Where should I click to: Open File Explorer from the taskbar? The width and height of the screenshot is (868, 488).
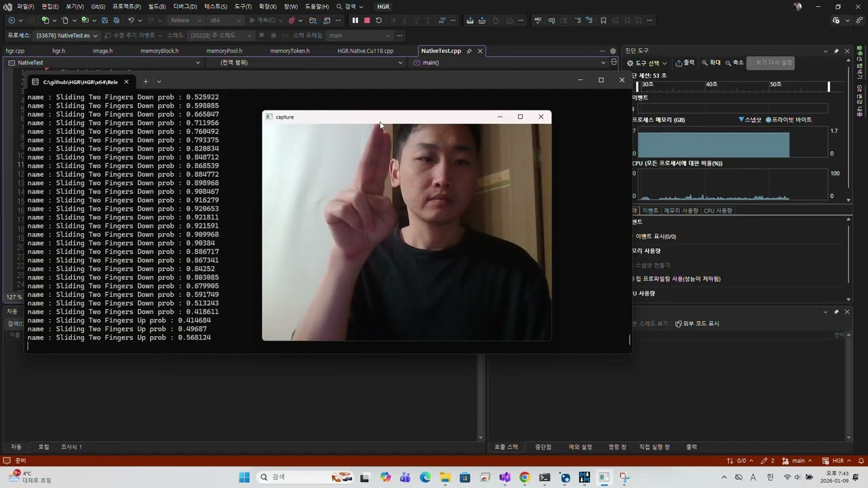click(445, 477)
